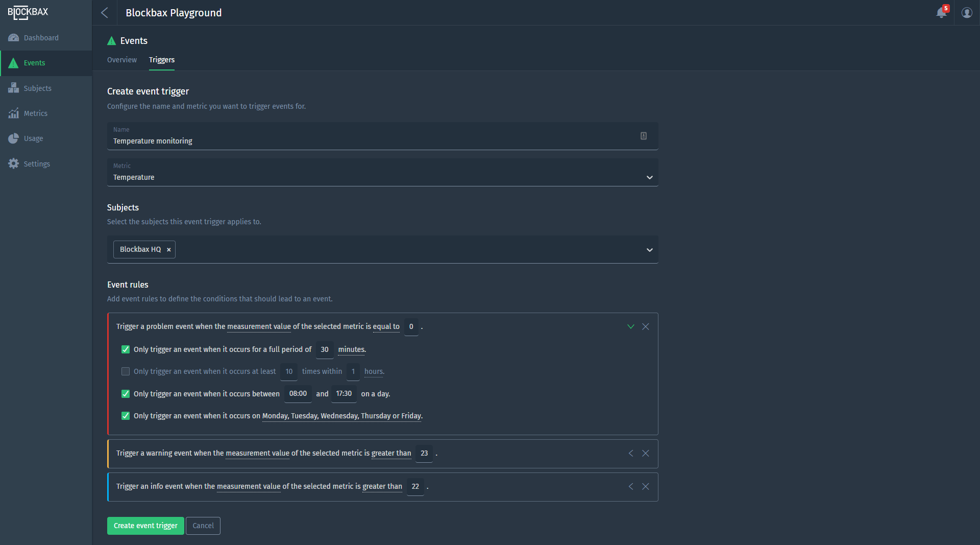
Task: Click the Name input field
Action: click(x=373, y=141)
